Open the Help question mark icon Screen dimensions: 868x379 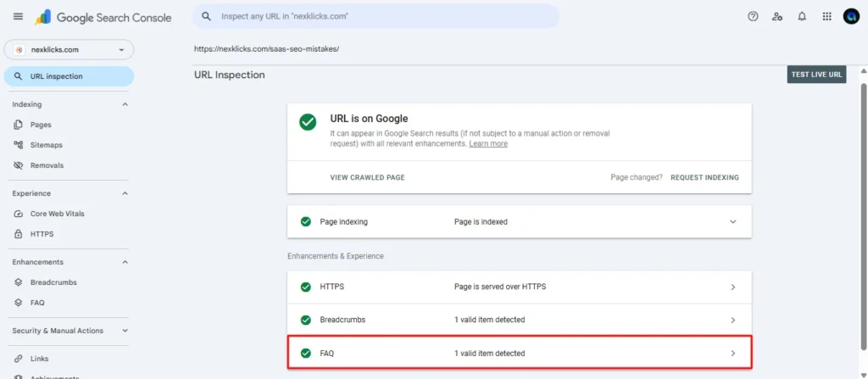(x=753, y=17)
